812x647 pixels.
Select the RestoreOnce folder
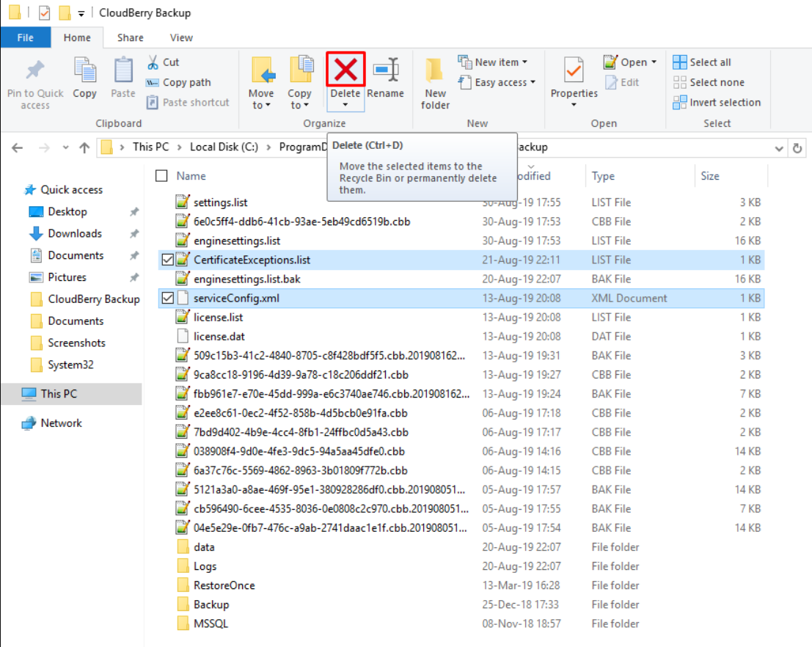point(224,586)
